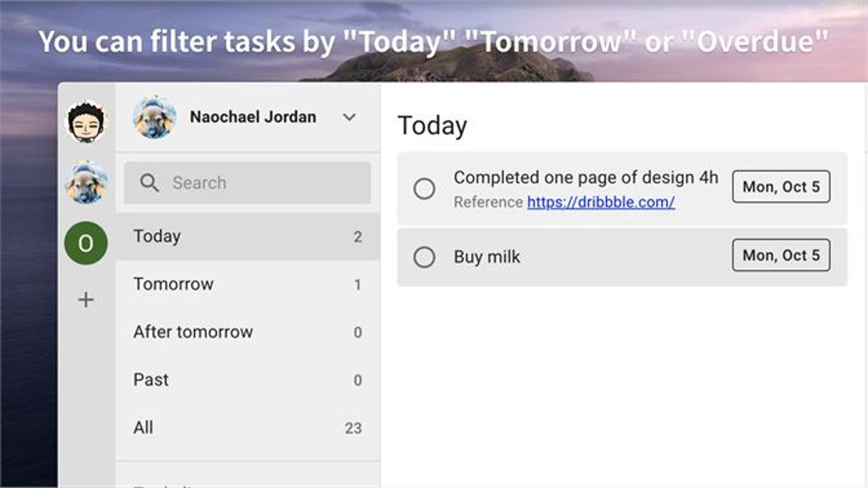The image size is (868, 488).
Task: Select the dog photo account in sidebar
Action: [87, 183]
